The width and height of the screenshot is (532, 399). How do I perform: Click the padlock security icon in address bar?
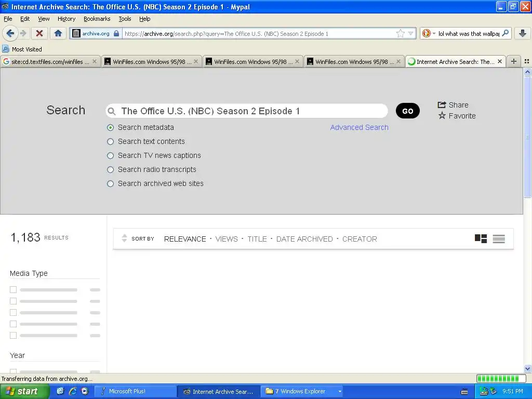pos(116,33)
